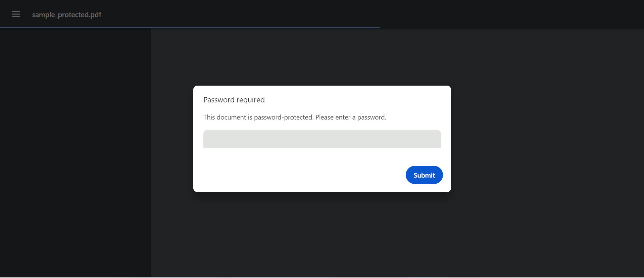
Task: Click the dimmed area below the password dialog
Action: tap(322, 235)
